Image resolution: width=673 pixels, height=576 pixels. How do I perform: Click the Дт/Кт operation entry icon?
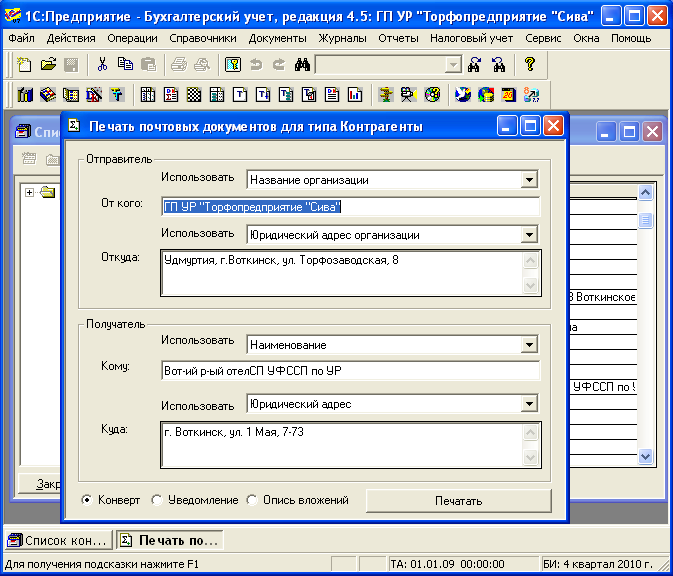[94, 94]
